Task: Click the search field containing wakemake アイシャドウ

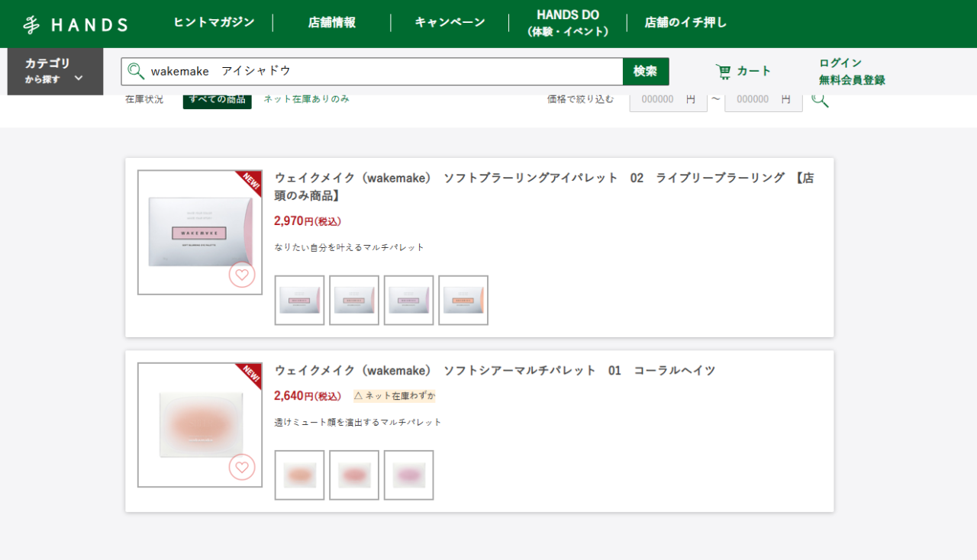Action: click(x=372, y=71)
